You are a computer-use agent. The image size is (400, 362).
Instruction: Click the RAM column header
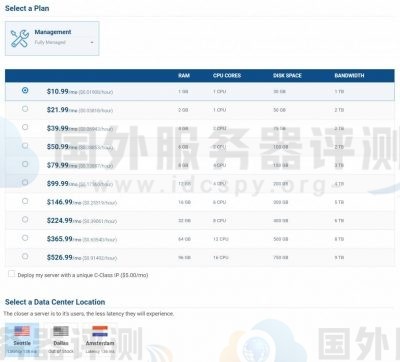tap(184, 76)
